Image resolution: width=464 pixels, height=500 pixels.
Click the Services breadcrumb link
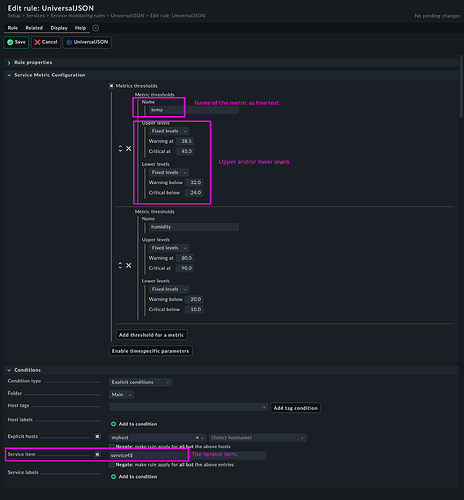[35, 16]
